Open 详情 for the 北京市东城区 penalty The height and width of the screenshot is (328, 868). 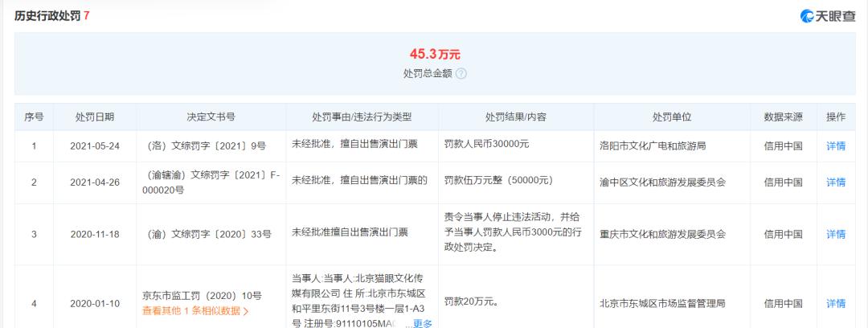click(836, 304)
